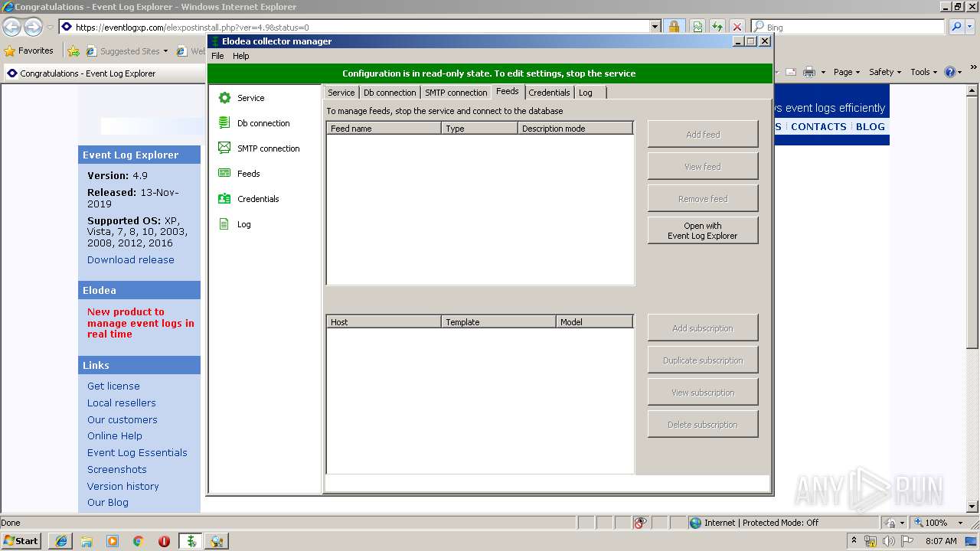Open the Tools menu dropdown in IE
Image resolution: width=980 pixels, height=551 pixels.
pyautogui.click(x=923, y=72)
